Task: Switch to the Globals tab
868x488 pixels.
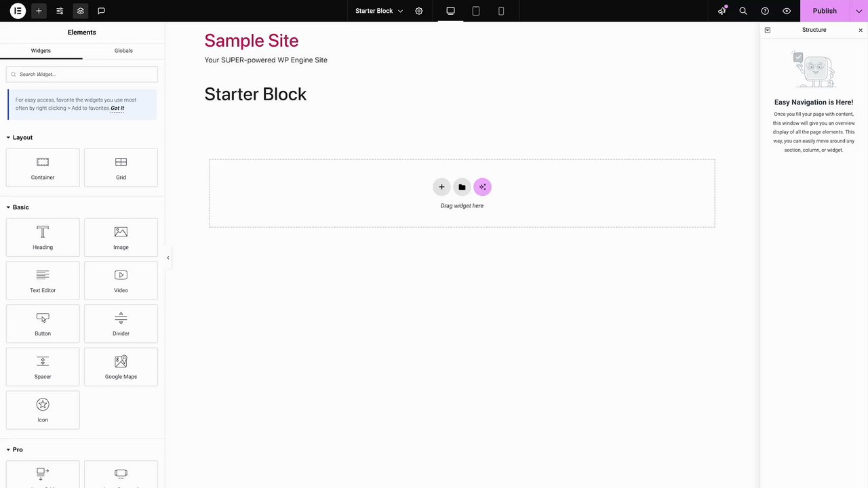Action: coord(123,51)
